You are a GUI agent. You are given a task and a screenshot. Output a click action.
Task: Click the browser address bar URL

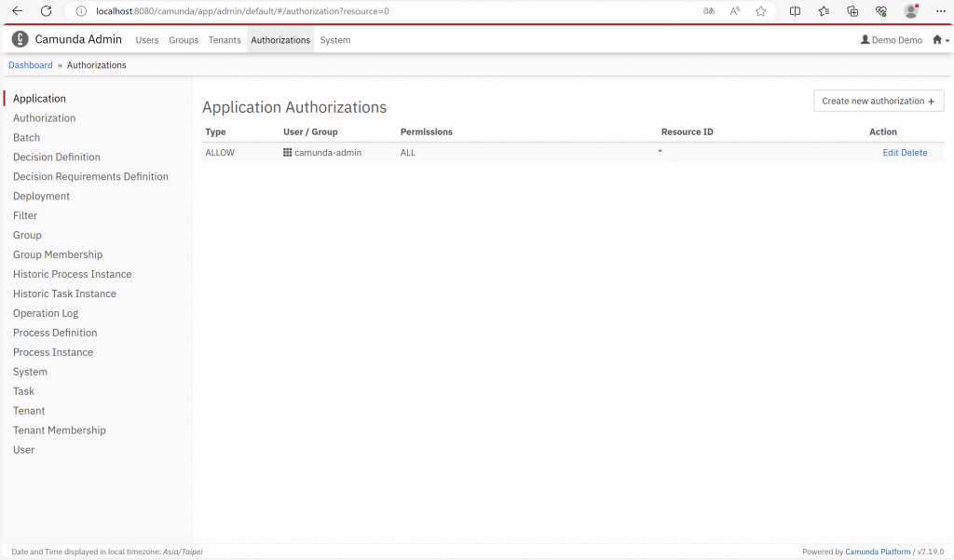point(242,11)
